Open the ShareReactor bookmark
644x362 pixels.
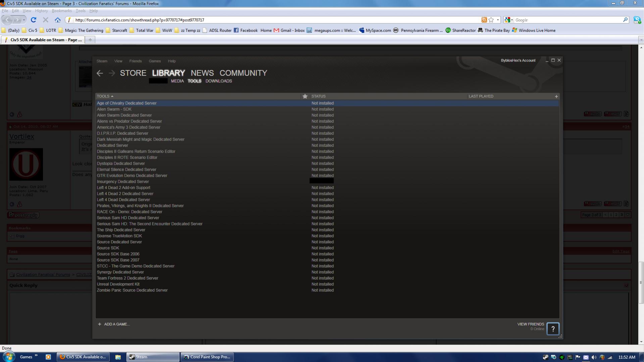(460, 30)
